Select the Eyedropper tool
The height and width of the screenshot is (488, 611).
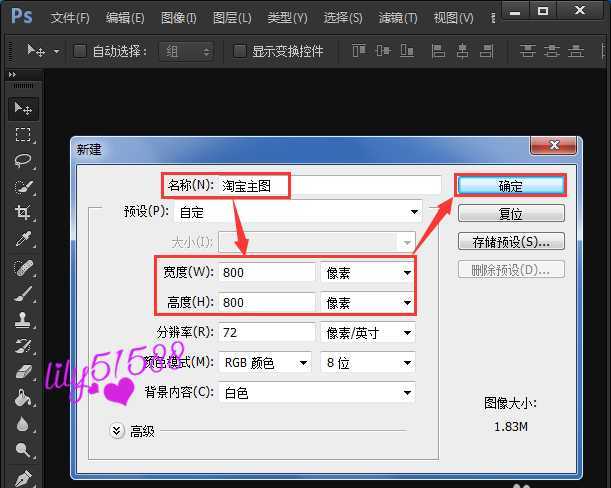point(22,239)
